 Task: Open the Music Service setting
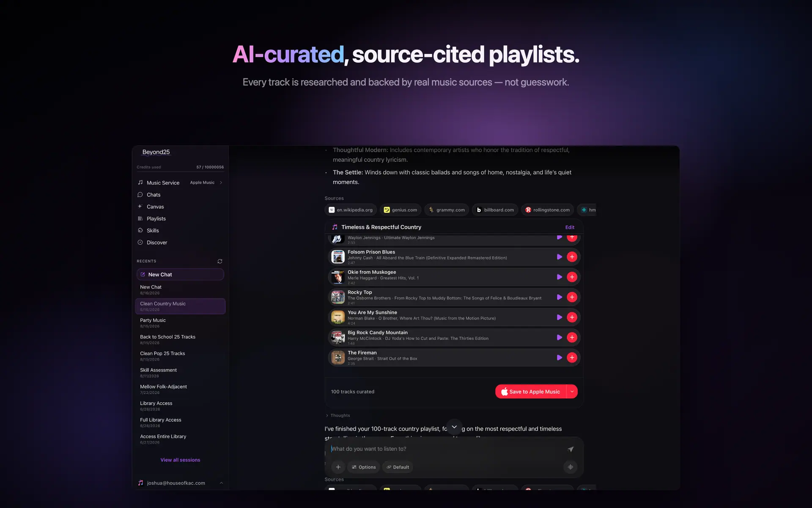click(180, 182)
